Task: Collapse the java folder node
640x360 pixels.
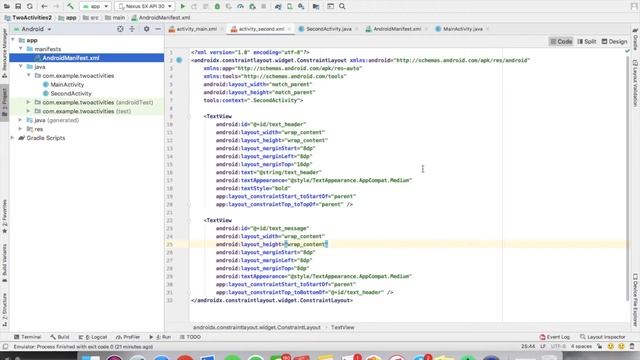Action: (21, 66)
